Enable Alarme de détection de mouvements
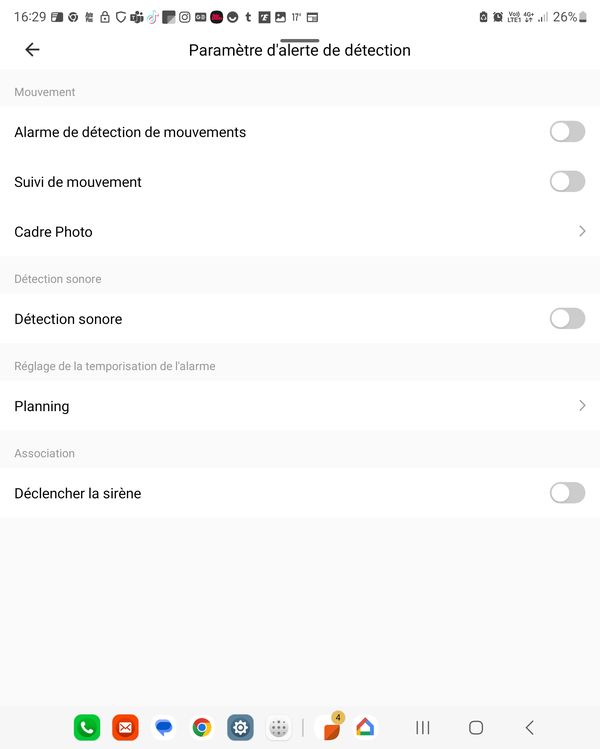This screenshot has width=600, height=749. (x=567, y=132)
